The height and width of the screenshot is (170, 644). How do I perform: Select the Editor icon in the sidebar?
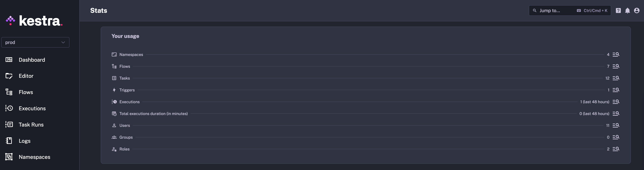coord(9,76)
